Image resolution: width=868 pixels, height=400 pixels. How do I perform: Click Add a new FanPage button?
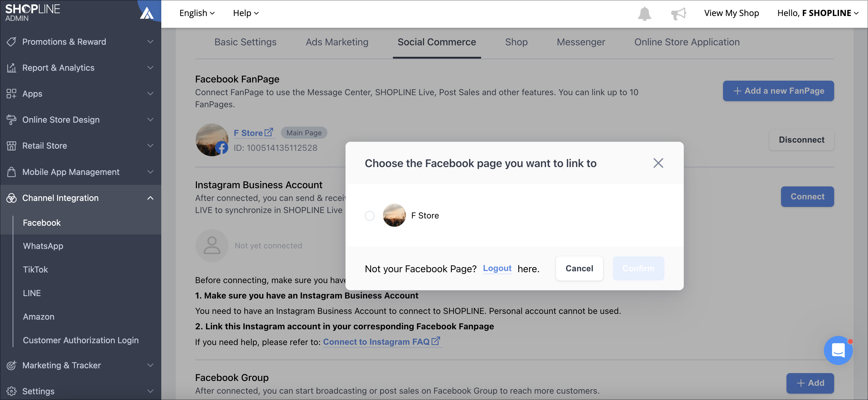(x=778, y=91)
